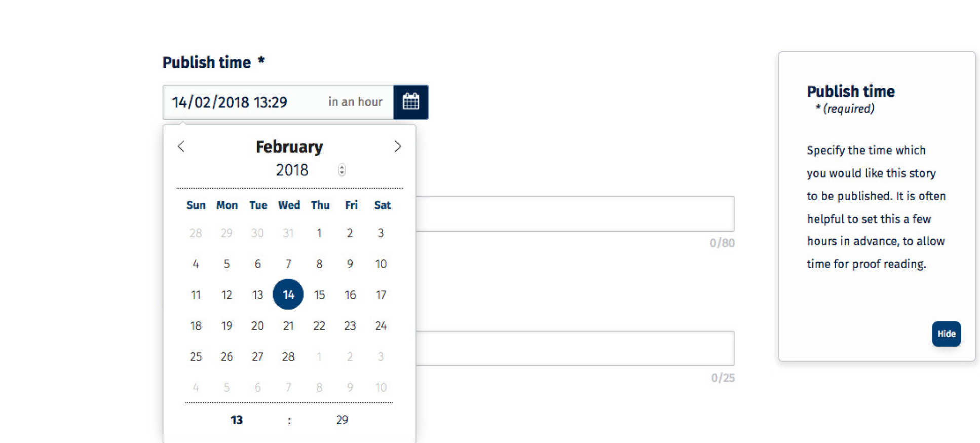Click the year stepper arrows

click(x=342, y=170)
